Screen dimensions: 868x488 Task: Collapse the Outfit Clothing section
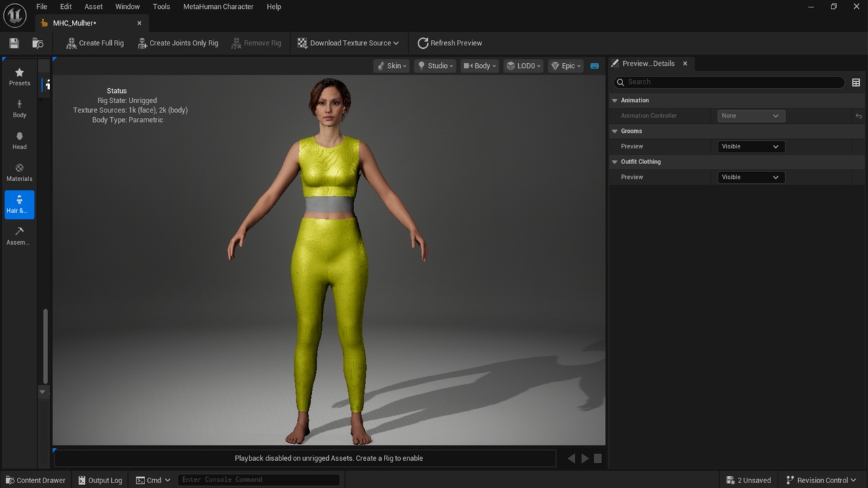tap(615, 161)
